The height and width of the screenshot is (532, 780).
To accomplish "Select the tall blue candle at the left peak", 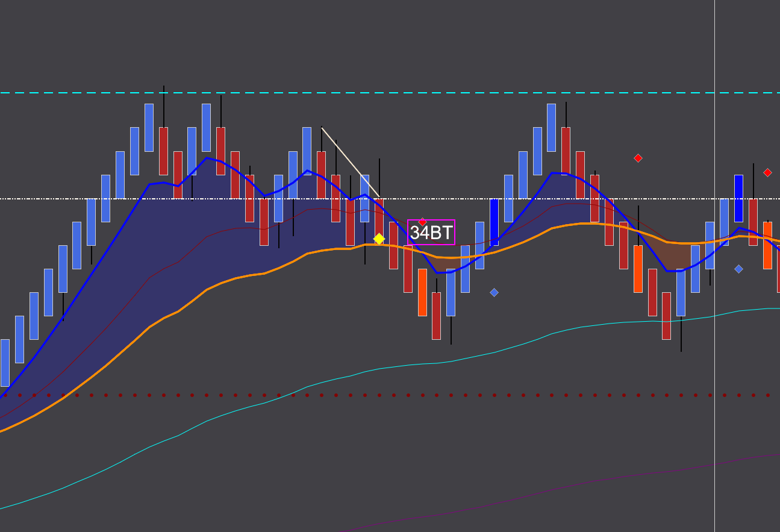I will pyautogui.click(x=149, y=127).
